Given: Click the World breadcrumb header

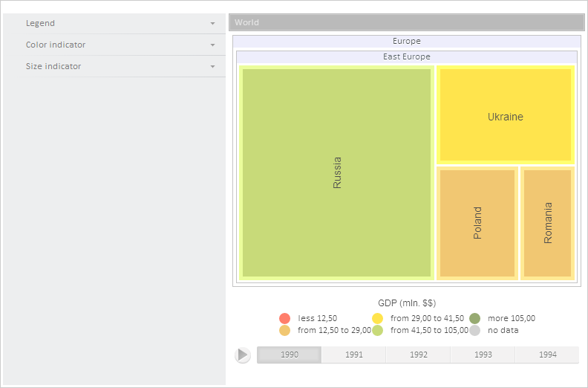Looking at the screenshot, I should pyautogui.click(x=407, y=22).
